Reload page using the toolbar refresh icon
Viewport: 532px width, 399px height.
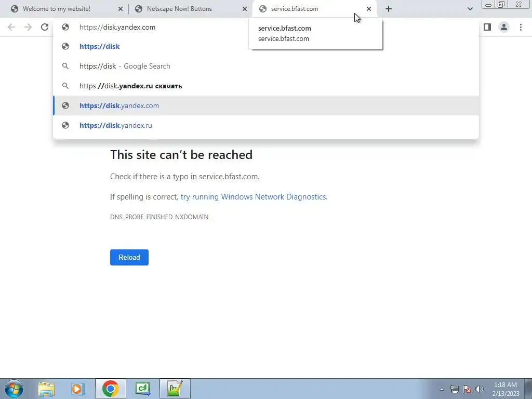tap(45, 27)
